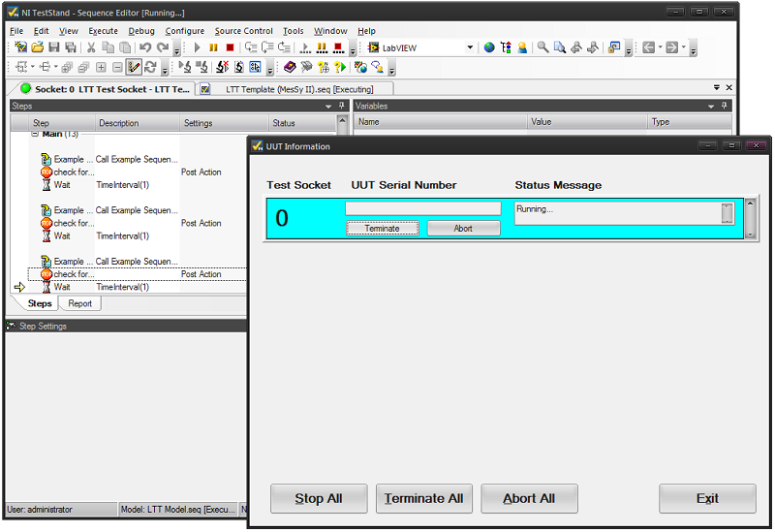Click the Redo arrow icon
This screenshot has height=532, width=775.
(x=163, y=47)
